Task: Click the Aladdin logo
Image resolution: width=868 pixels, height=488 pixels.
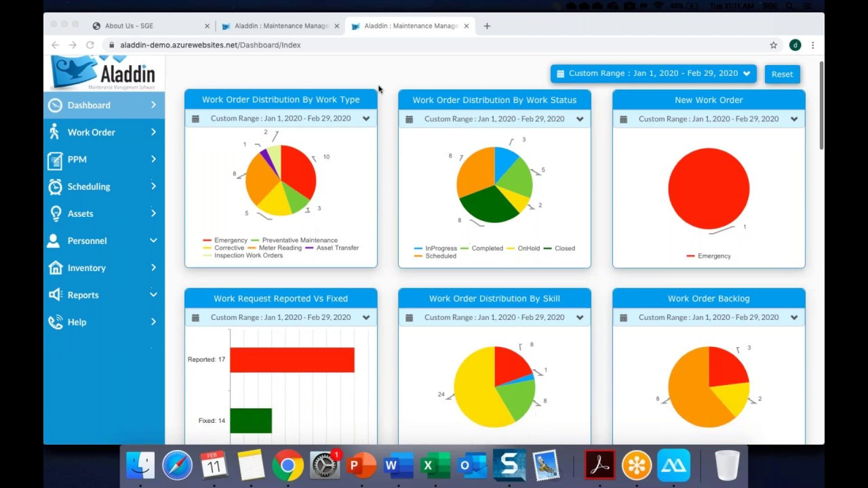Action: 104,73
